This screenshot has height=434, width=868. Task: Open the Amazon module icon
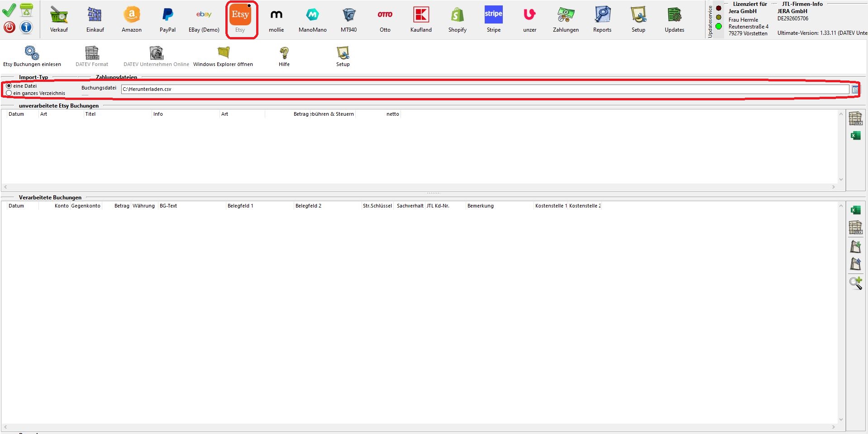click(131, 16)
